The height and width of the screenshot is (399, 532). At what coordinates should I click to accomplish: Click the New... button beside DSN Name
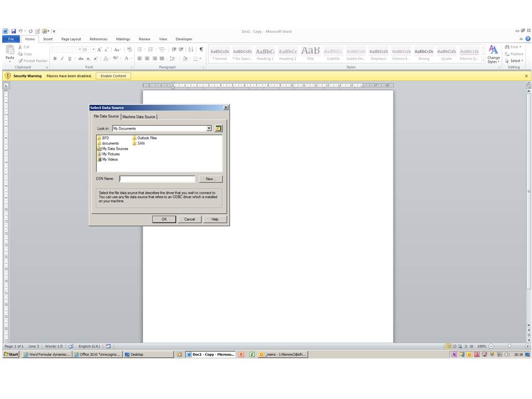(x=211, y=179)
